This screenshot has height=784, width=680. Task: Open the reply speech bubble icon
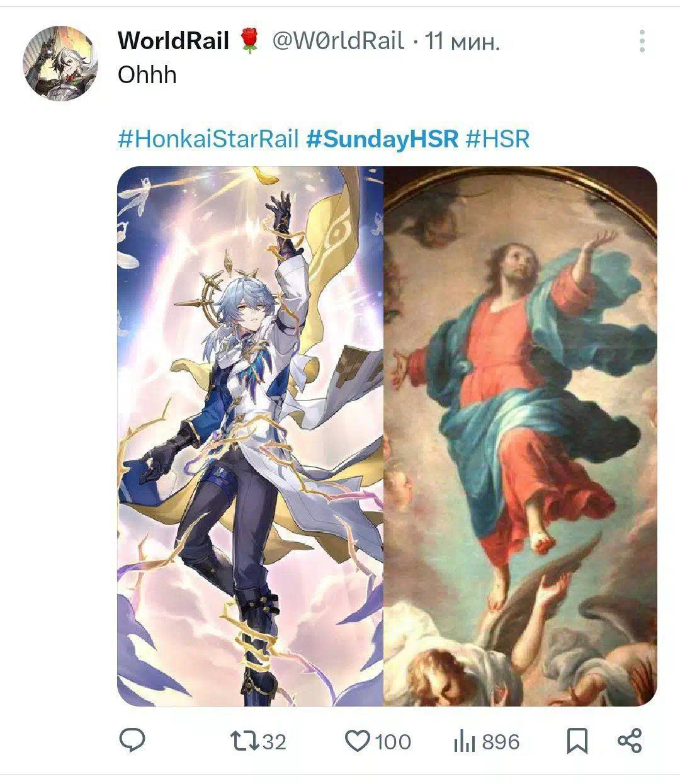pos(132,741)
